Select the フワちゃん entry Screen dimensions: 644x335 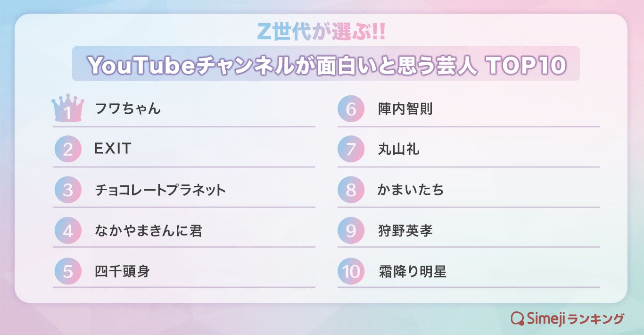128,109
